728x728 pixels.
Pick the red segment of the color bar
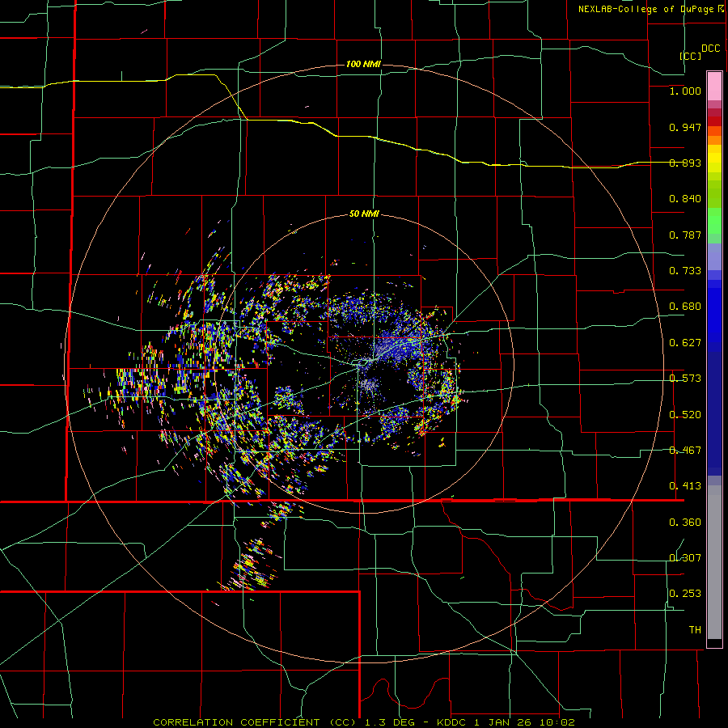[714, 121]
